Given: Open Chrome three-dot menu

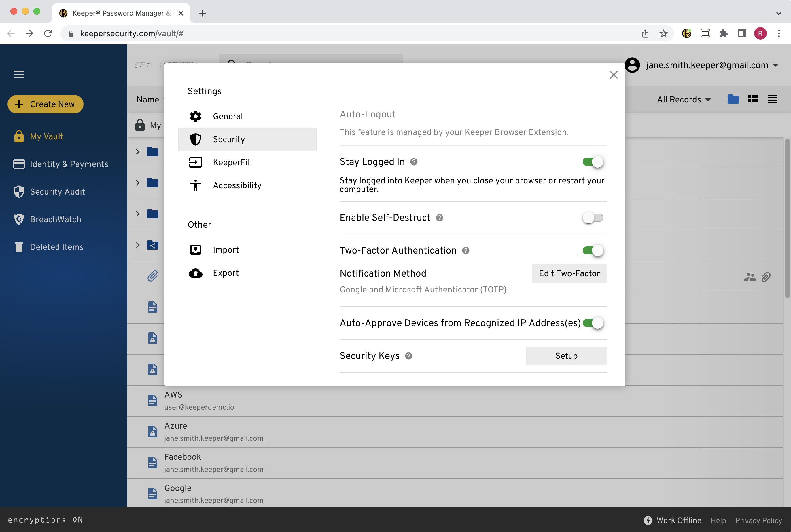Looking at the screenshot, I should click(x=779, y=33).
